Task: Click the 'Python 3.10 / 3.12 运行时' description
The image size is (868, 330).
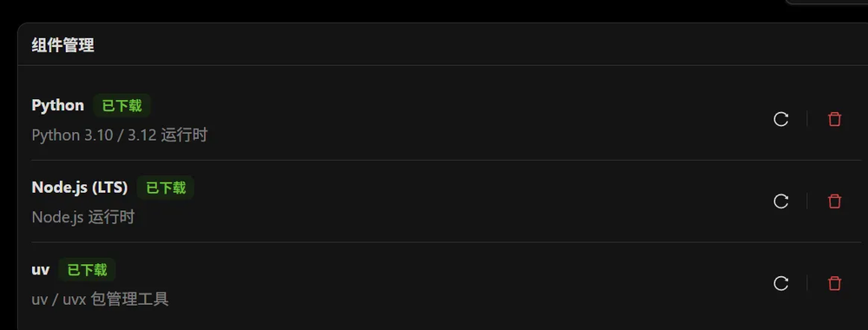Action: click(x=120, y=135)
